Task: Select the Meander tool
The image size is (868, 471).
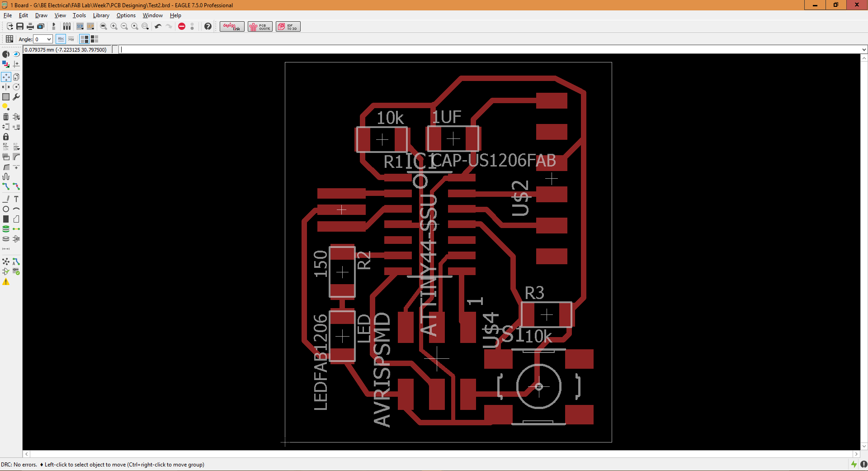Action: click(6, 176)
